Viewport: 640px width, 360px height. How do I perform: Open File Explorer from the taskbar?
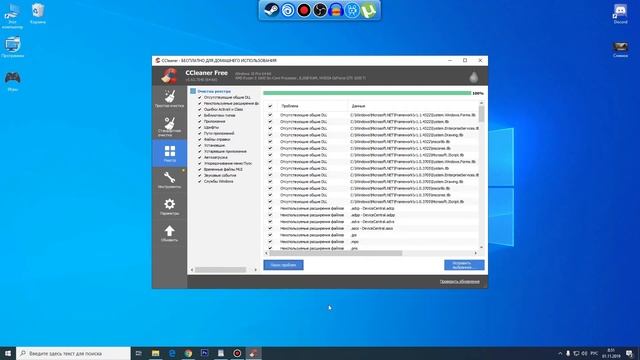pyautogui.click(x=156, y=353)
